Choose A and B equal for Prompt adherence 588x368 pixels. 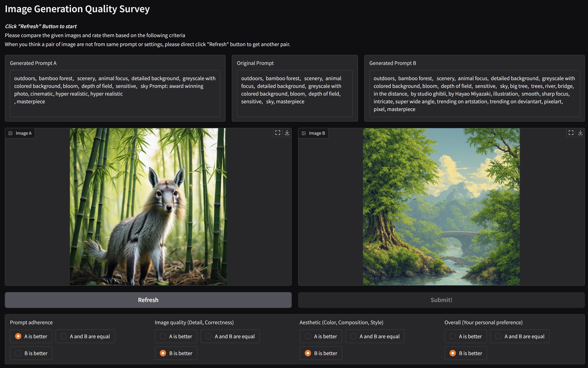(x=64, y=336)
